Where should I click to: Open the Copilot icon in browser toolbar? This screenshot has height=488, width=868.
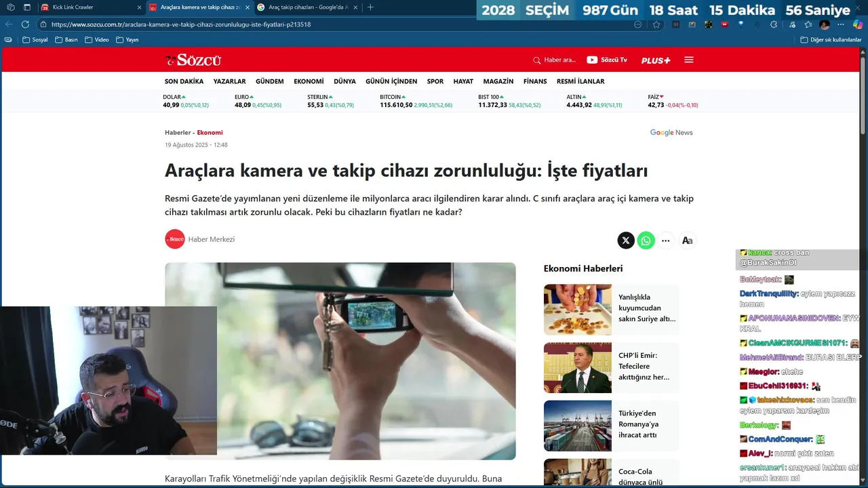858,24
